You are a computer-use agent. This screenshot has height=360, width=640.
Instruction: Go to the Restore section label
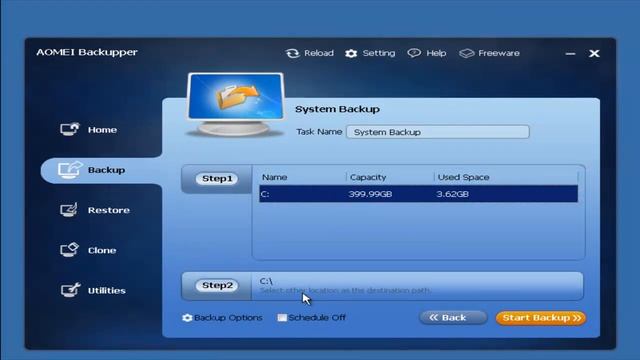pos(109,210)
